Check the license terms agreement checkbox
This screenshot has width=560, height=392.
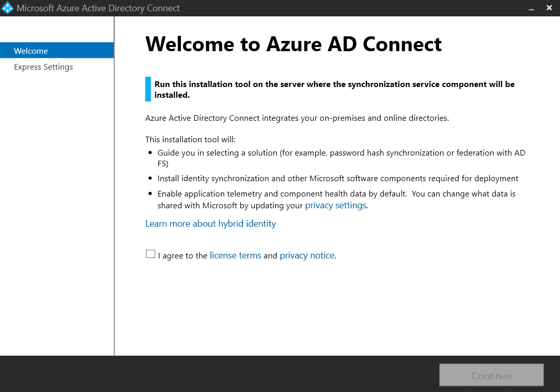tap(150, 254)
